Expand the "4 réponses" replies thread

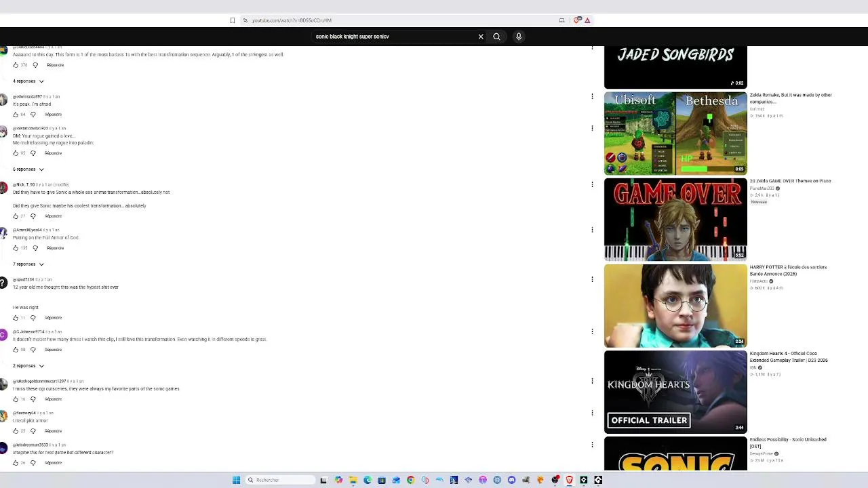click(x=28, y=81)
